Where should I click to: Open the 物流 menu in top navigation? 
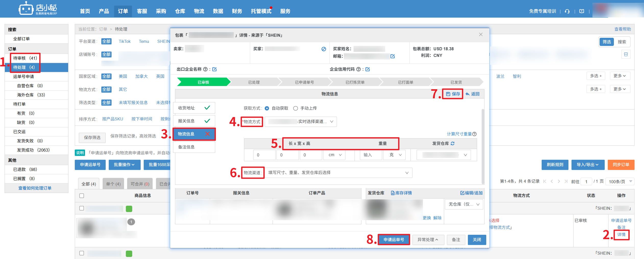(199, 11)
